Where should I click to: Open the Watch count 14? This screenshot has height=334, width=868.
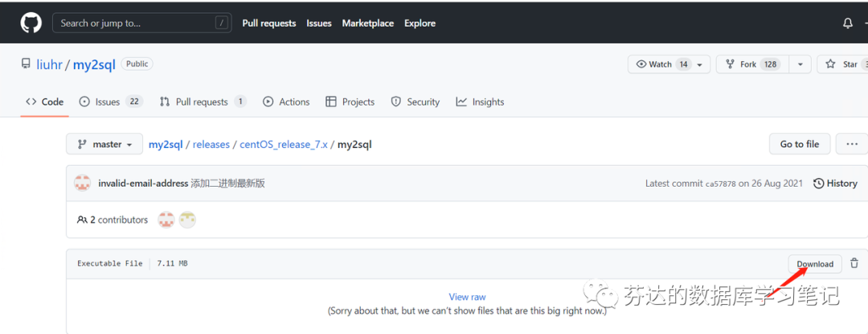coord(684,64)
